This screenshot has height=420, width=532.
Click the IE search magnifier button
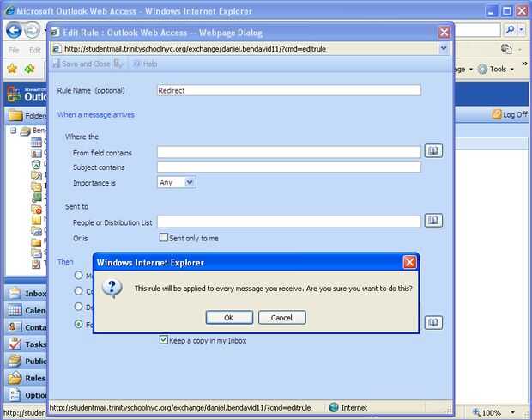[x=510, y=30]
